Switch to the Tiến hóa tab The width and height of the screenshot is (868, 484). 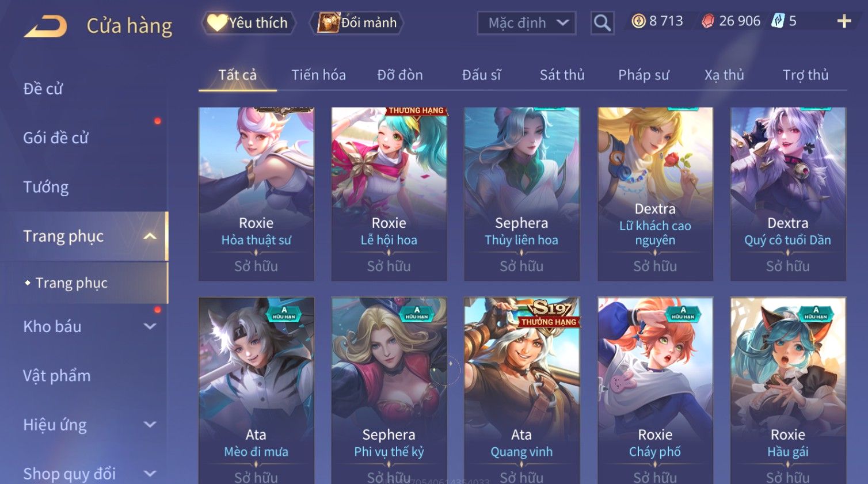click(318, 75)
